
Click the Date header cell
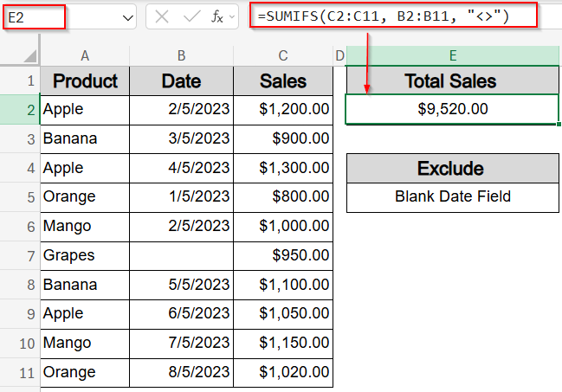181,81
